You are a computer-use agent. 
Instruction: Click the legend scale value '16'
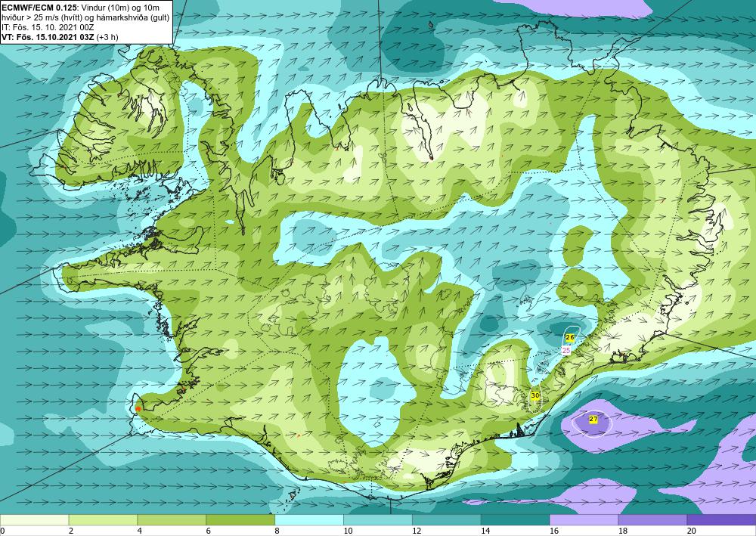554,531
